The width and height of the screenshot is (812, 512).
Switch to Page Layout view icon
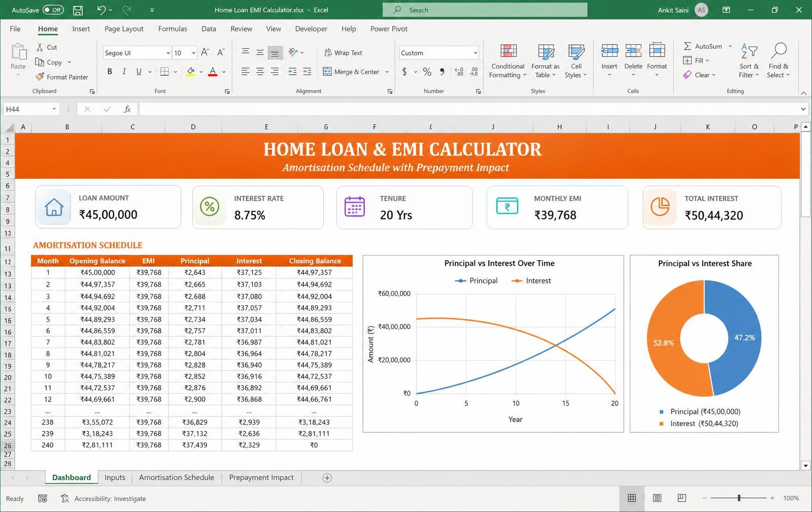657,498
